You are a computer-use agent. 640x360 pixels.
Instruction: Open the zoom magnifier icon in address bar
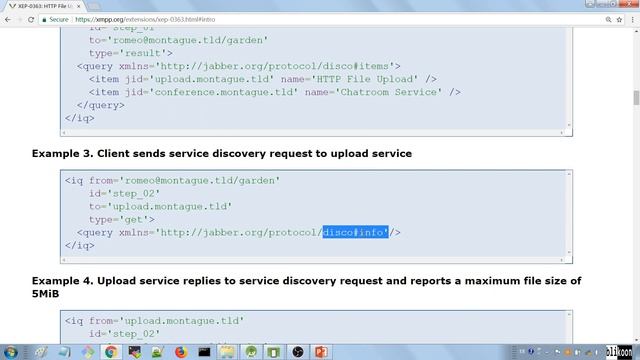pyautogui.click(x=608, y=20)
